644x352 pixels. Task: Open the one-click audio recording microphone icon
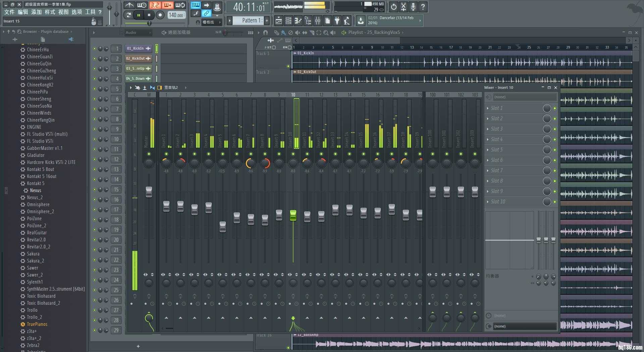(413, 7)
